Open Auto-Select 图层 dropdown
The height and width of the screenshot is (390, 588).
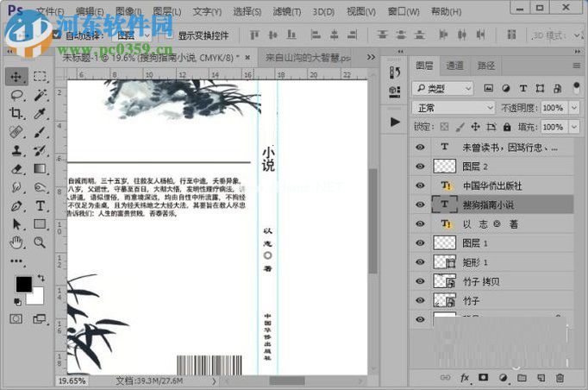[133, 35]
